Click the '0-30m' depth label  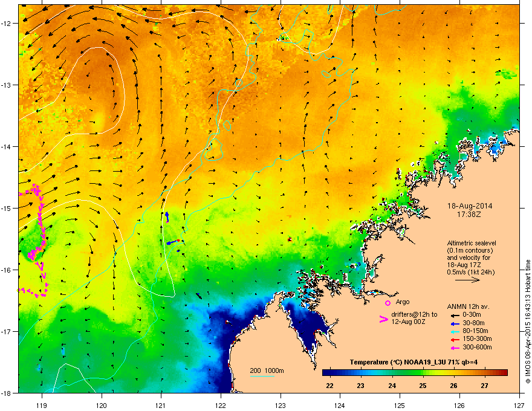pos(472,314)
